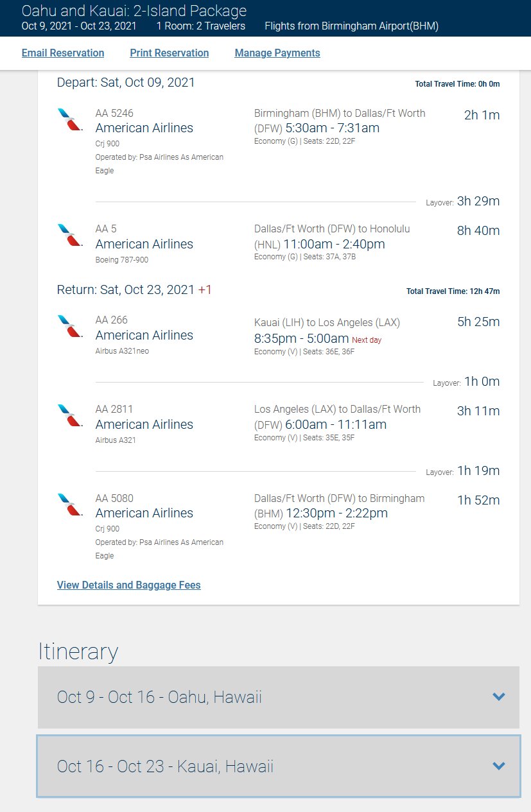The image size is (531, 812).
Task: Open the Print Reservation link
Action: (170, 53)
